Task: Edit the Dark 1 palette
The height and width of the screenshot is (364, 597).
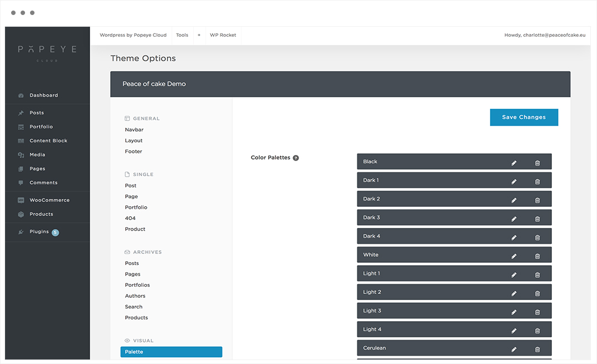Action: tap(514, 182)
